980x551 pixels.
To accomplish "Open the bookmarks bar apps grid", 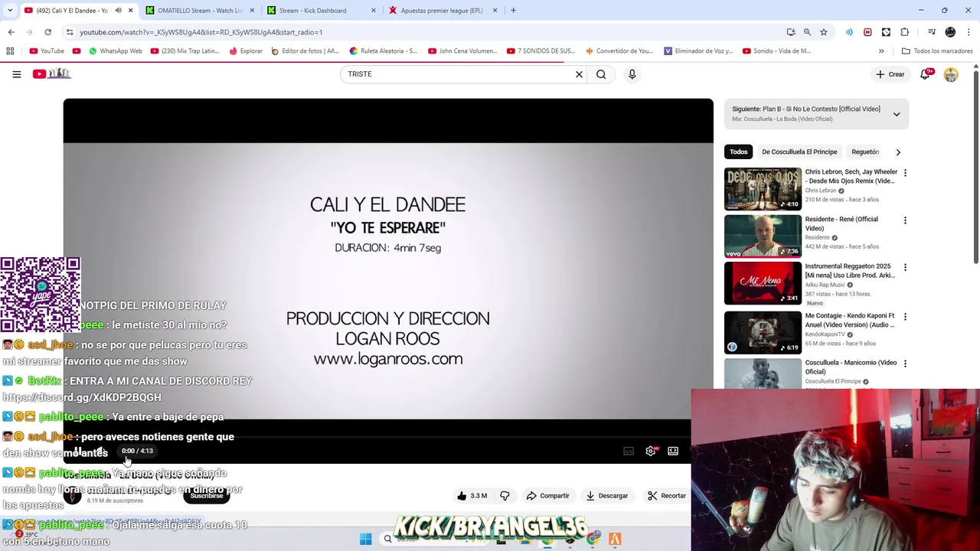I will pos(10,51).
